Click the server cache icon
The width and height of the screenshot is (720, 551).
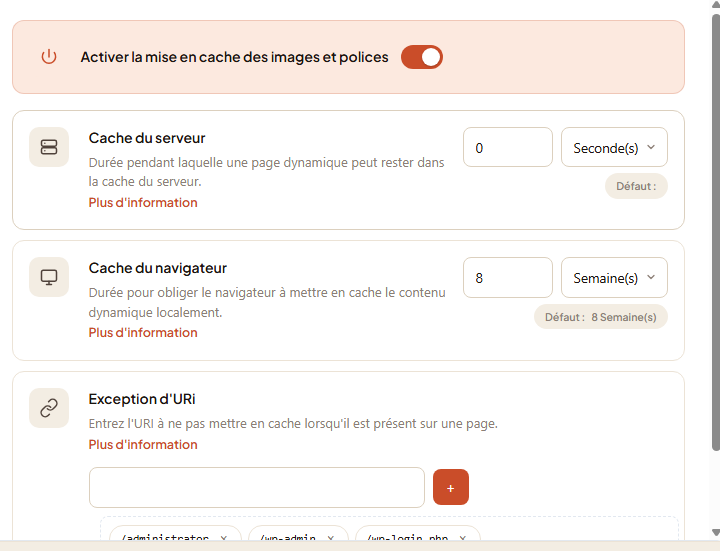[x=49, y=147]
